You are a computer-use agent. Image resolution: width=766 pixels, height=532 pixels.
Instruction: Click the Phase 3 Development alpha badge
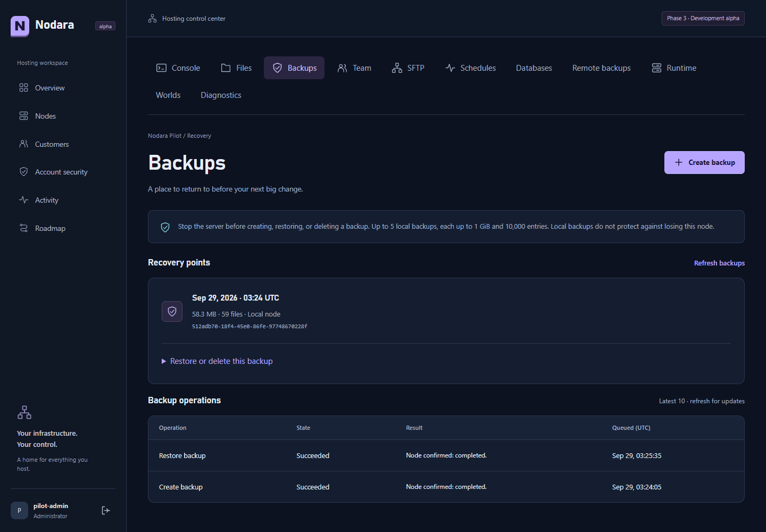tap(703, 18)
